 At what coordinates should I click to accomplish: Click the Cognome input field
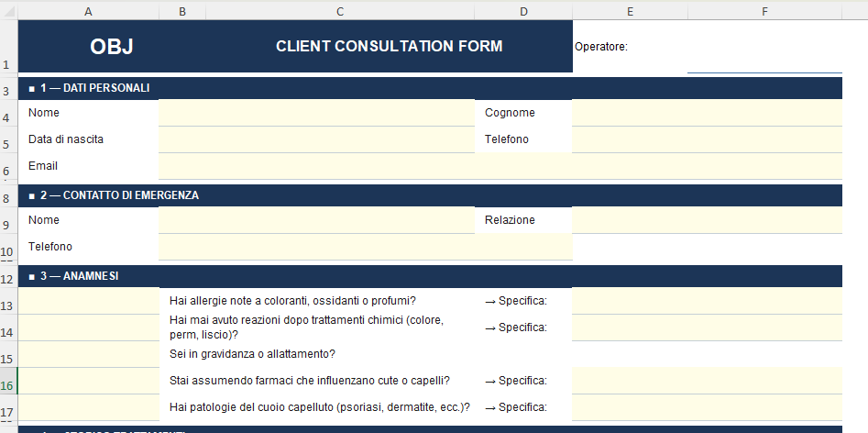point(707,113)
